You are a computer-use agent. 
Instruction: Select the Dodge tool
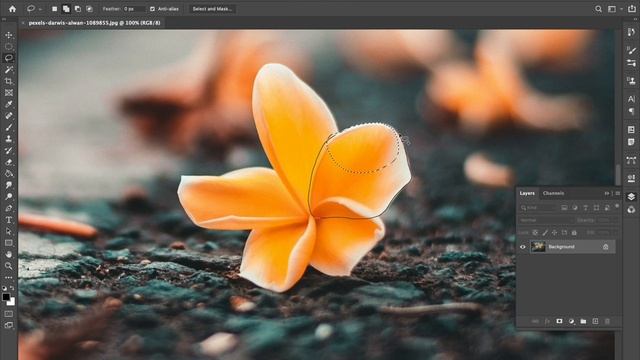tap(9, 197)
